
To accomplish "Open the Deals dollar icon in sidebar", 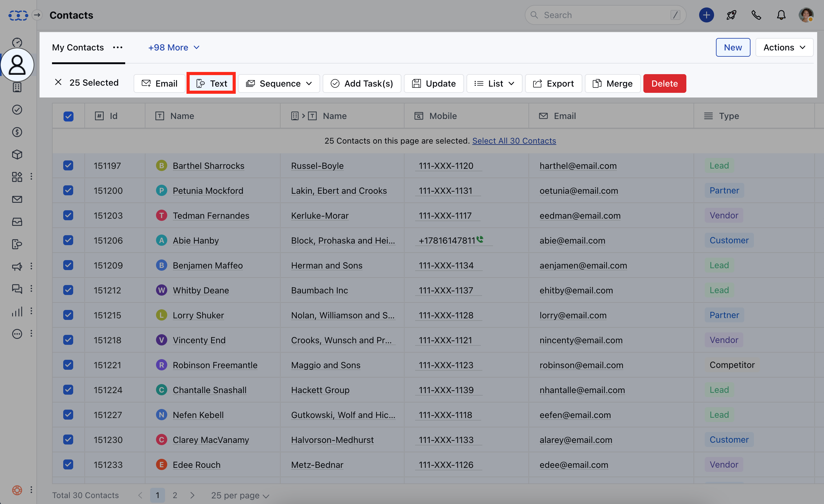I will pyautogui.click(x=17, y=132).
